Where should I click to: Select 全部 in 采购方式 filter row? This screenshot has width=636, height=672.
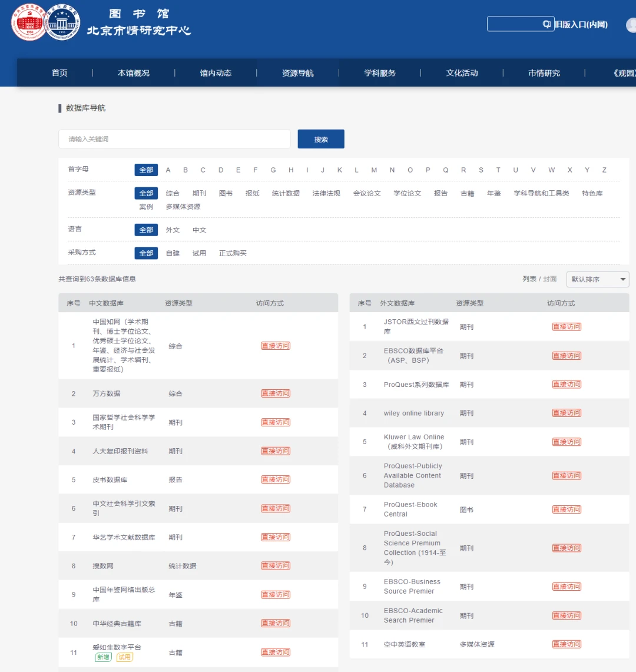[x=146, y=253]
